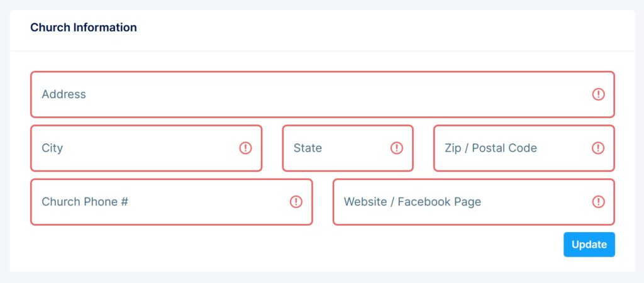644x283 pixels.
Task: Click the Zip / Postal Code placeholder text
Action: pos(491,148)
